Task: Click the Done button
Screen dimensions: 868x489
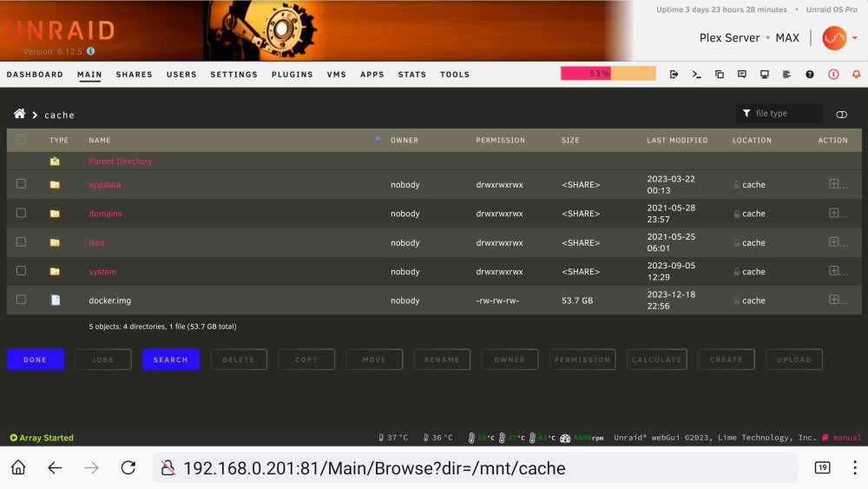Action: [36, 360]
